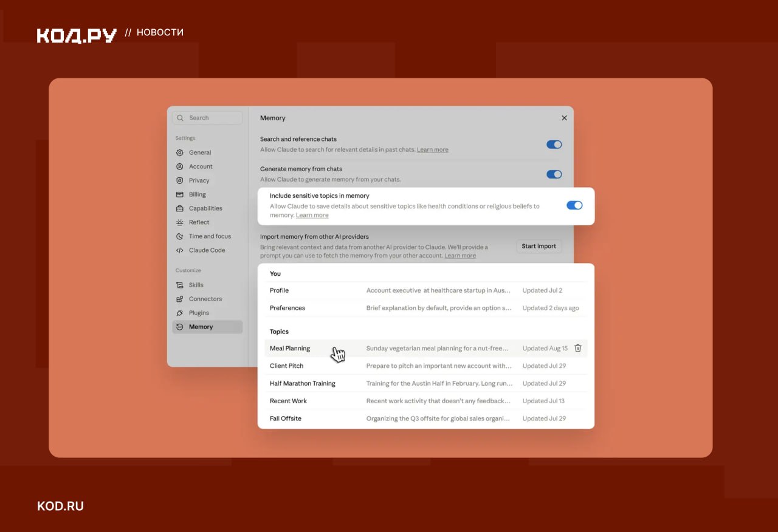Click the shield icon beside Privacy

[x=179, y=180]
